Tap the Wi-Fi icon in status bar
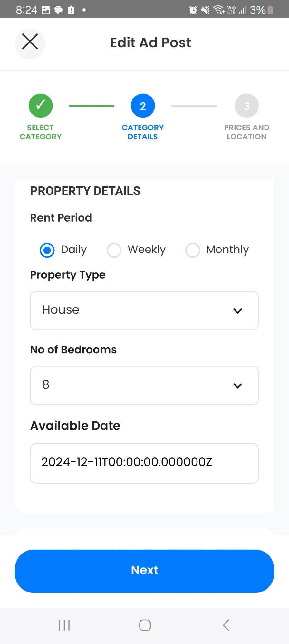This screenshot has height=644, width=289. tap(219, 10)
